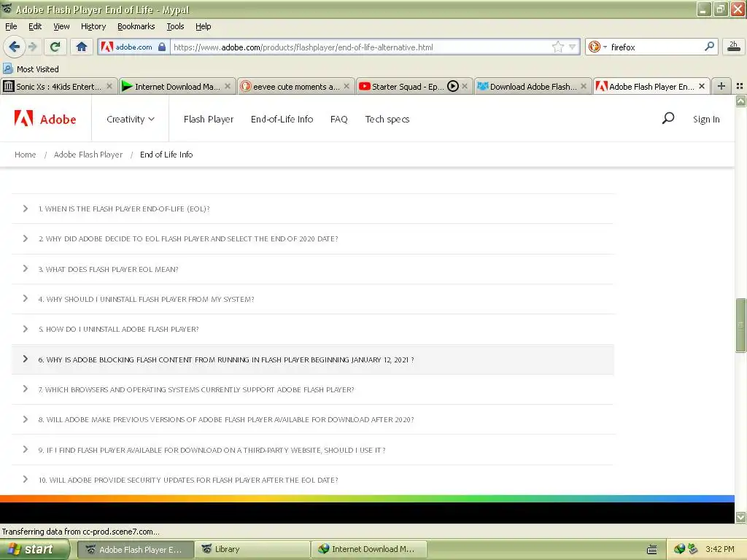
Task: Reload the page with the refresh icon
Action: pyautogui.click(x=55, y=47)
